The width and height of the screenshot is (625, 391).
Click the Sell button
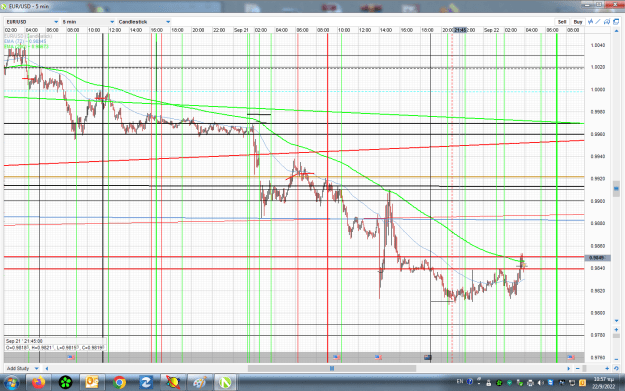[562, 22]
